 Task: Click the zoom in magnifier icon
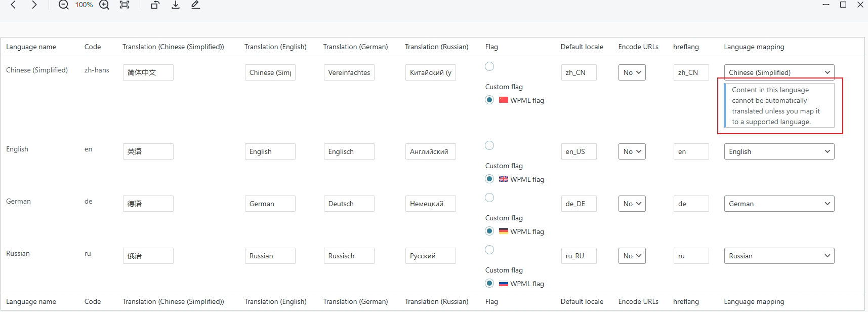pyautogui.click(x=104, y=5)
